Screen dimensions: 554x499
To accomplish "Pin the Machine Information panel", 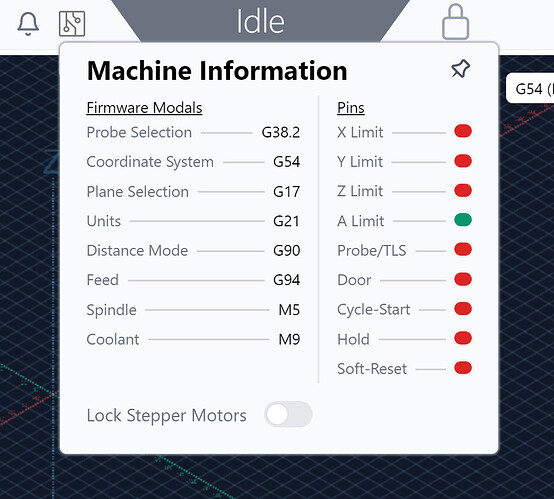I will [x=460, y=69].
